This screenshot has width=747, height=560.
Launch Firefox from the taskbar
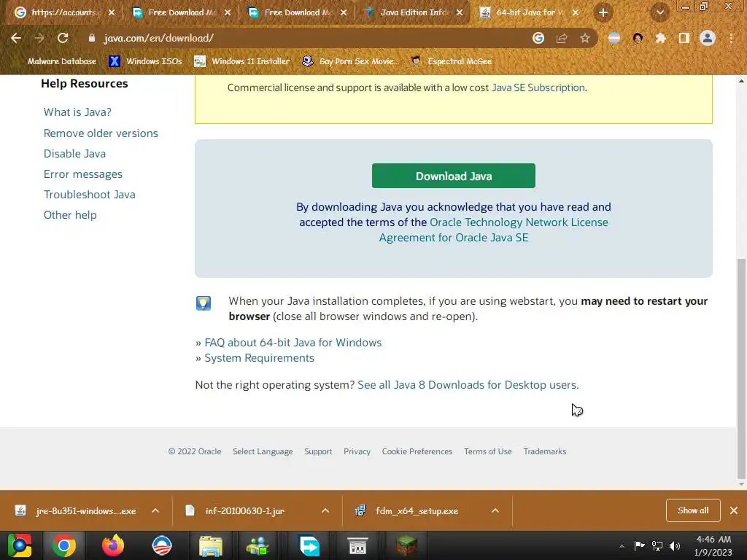pos(113,545)
